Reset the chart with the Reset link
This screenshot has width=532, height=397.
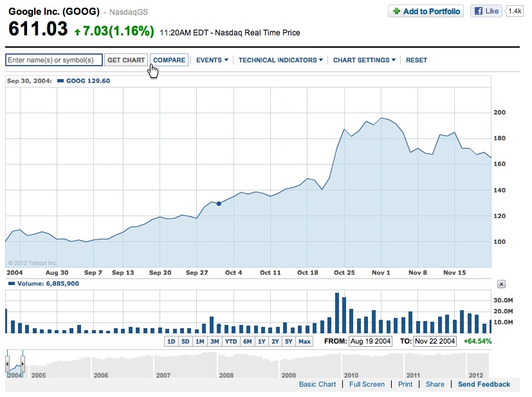coord(416,60)
